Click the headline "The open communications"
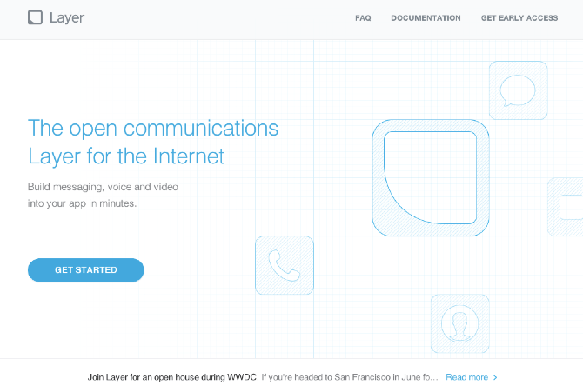 pyautogui.click(x=153, y=128)
